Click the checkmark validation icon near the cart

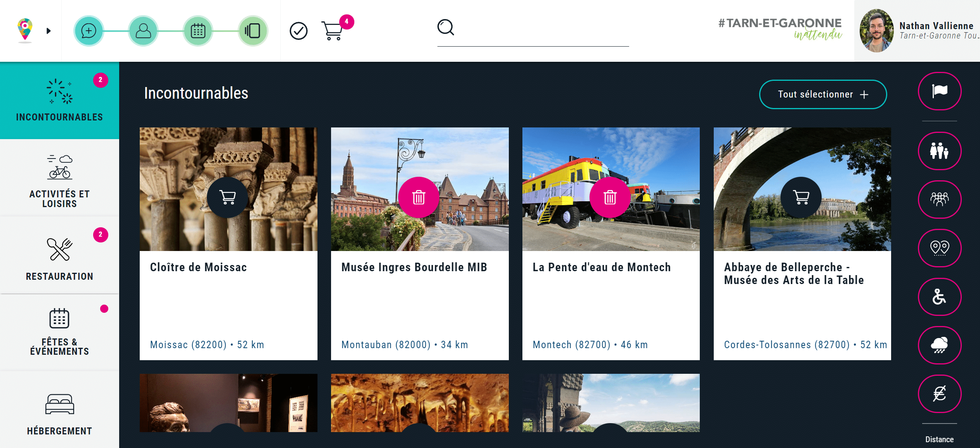coord(298,30)
